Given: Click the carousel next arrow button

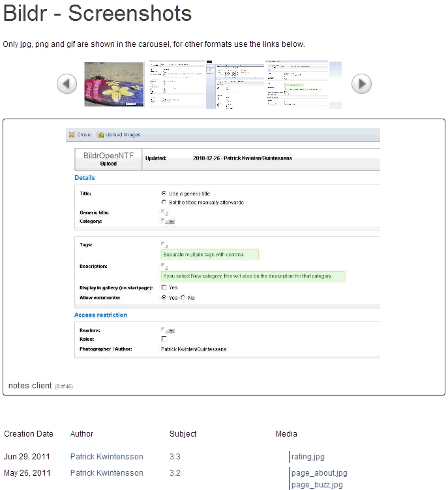Looking at the screenshot, I should tap(361, 84).
